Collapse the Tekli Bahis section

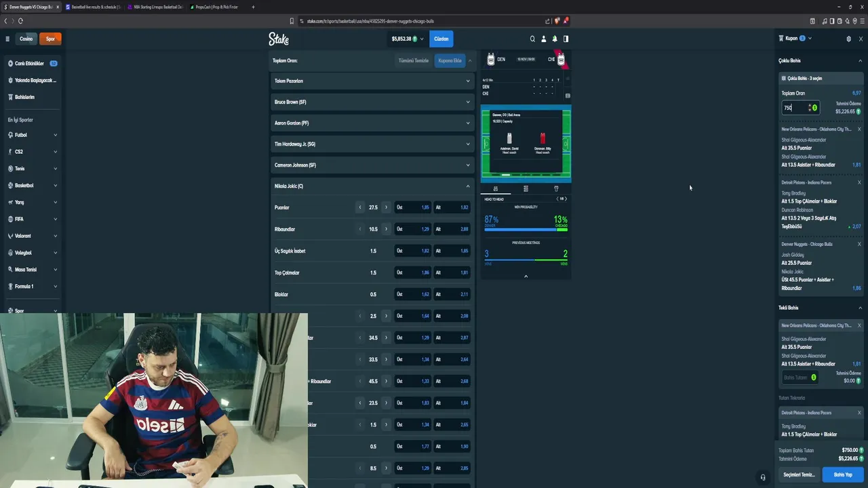coord(861,308)
